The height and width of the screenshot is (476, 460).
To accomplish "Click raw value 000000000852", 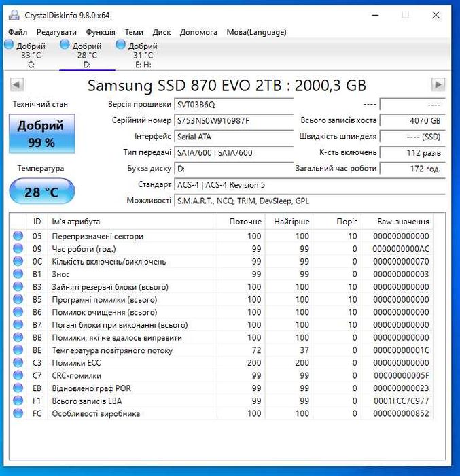I will (x=401, y=413).
